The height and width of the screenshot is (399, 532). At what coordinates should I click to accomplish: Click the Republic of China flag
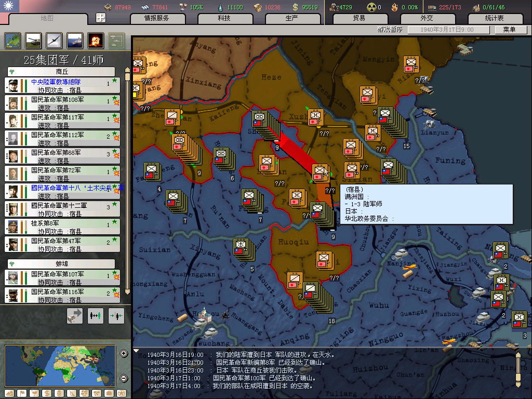coord(9,6)
